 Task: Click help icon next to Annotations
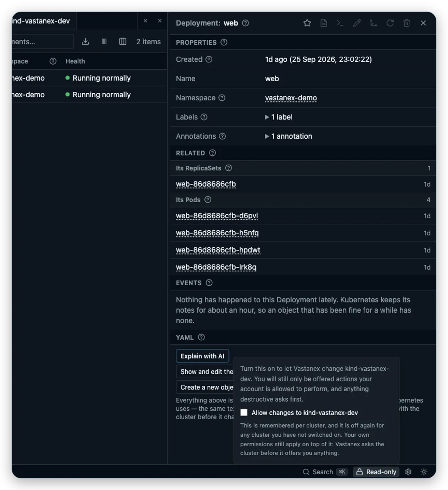tap(223, 136)
